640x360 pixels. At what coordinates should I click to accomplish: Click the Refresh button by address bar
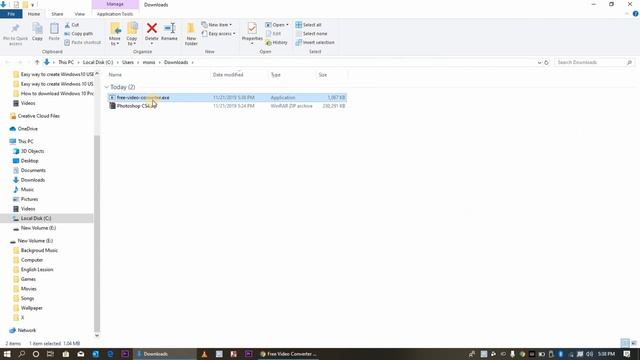[547, 62]
